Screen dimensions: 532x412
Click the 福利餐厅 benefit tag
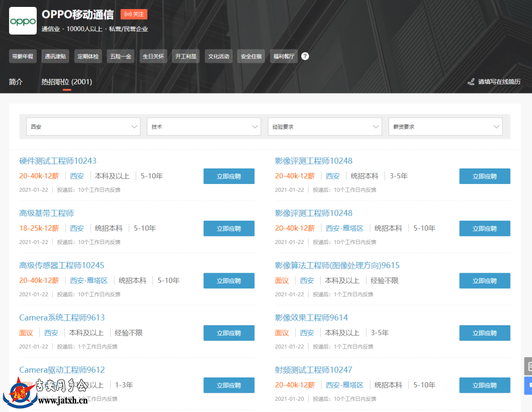284,56
